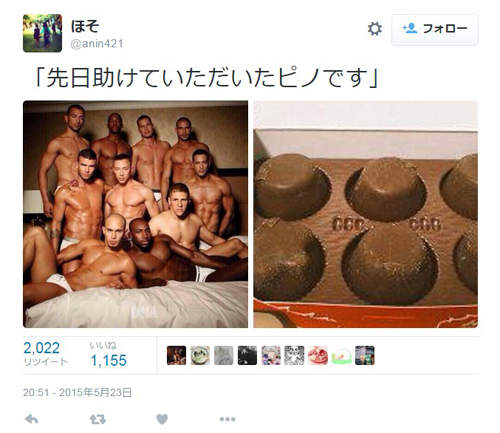Click the dark black-and-white avatar thumbnail
The height and width of the screenshot is (433, 500).
coord(247,355)
